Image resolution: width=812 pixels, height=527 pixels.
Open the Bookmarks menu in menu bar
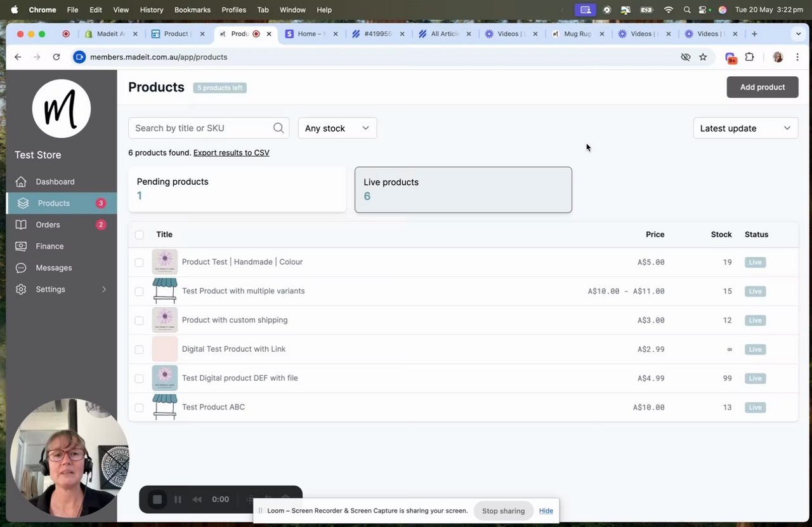pos(192,10)
